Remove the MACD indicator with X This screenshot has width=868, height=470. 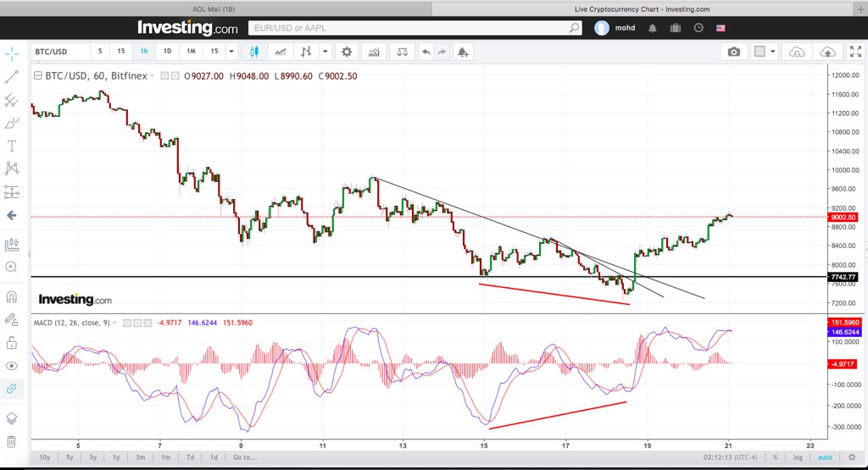point(147,323)
